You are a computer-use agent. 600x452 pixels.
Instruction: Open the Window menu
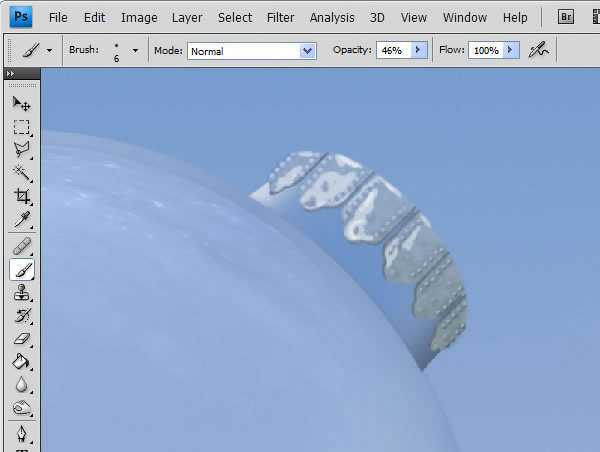pos(465,18)
